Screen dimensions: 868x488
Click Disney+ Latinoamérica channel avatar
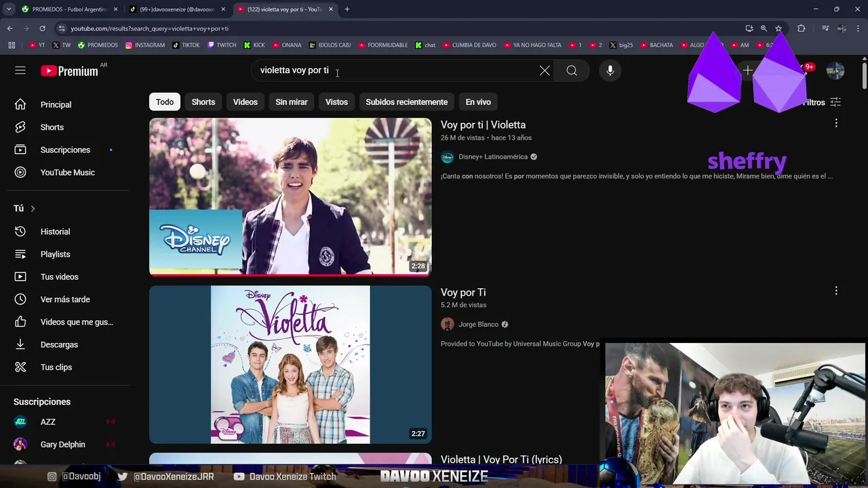(x=447, y=157)
